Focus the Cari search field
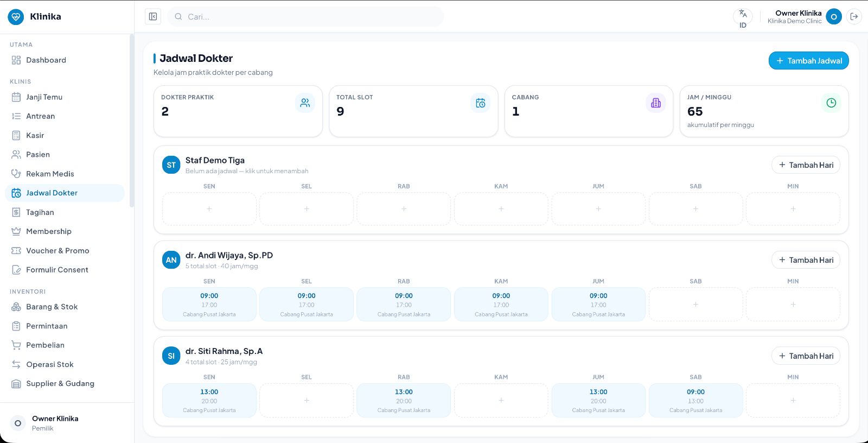 [x=306, y=17]
